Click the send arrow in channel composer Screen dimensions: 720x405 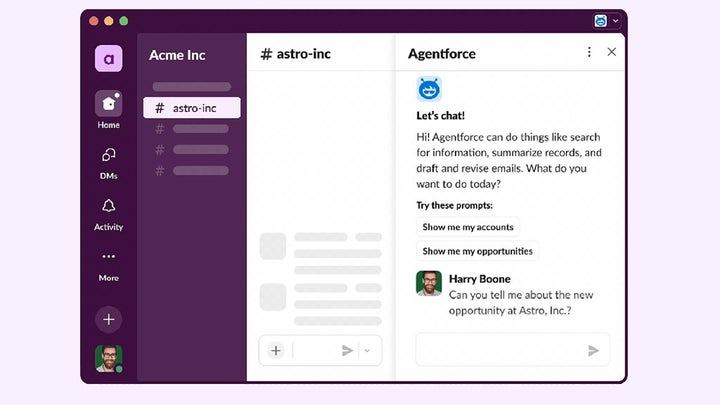point(347,350)
